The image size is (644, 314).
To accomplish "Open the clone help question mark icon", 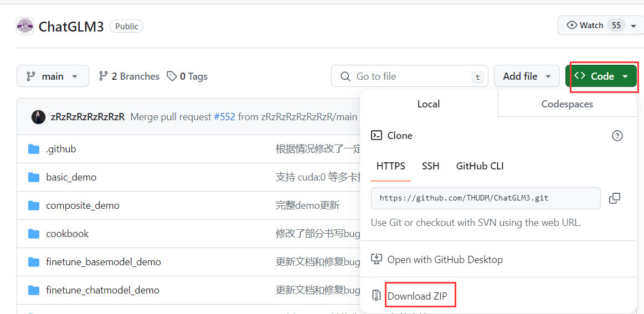I will pos(617,136).
